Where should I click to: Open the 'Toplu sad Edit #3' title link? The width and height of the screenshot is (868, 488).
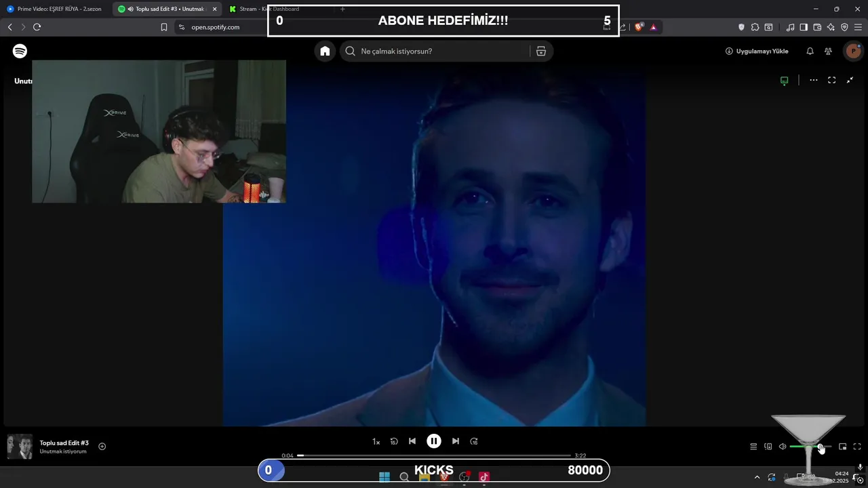pos(64,443)
